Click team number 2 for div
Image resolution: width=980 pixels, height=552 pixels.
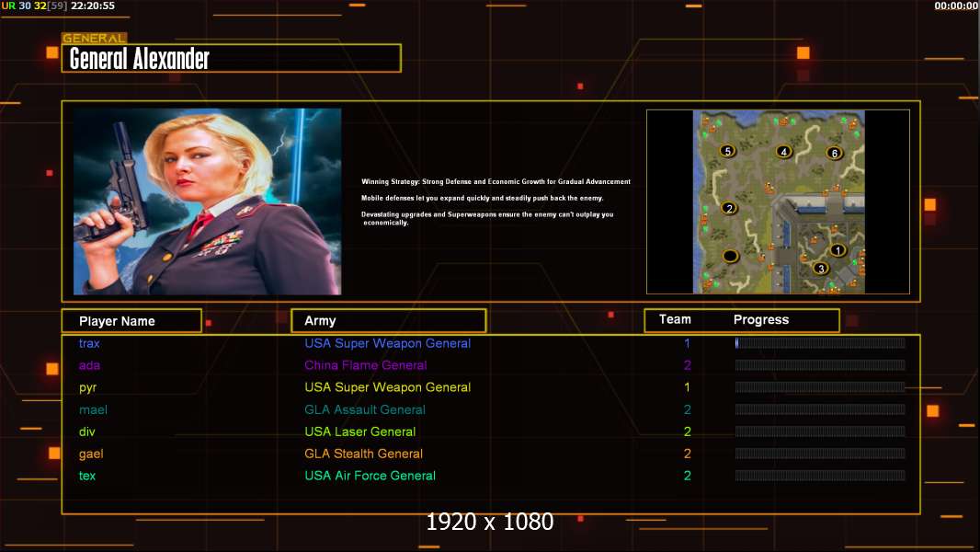point(687,431)
